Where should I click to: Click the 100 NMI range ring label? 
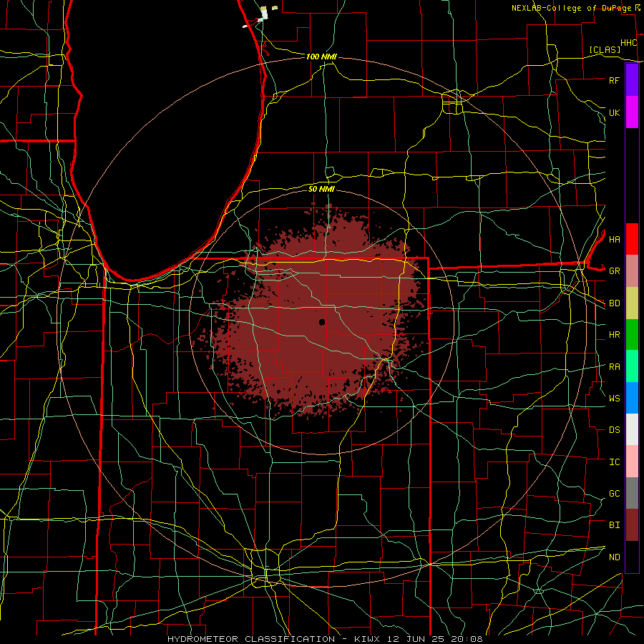point(321,57)
